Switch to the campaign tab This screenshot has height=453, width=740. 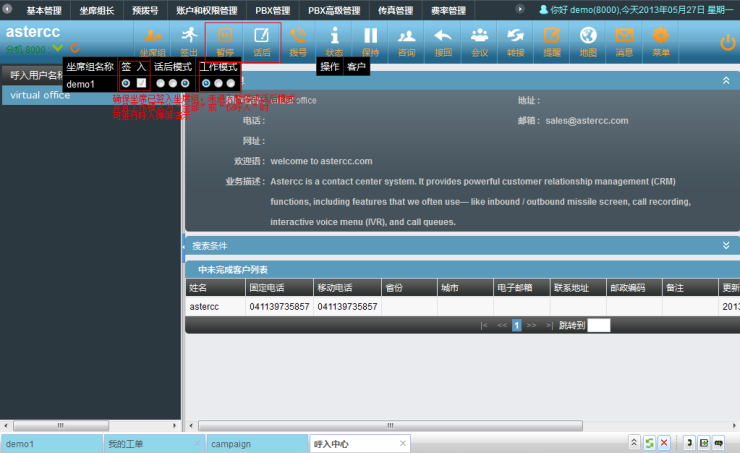(x=231, y=443)
